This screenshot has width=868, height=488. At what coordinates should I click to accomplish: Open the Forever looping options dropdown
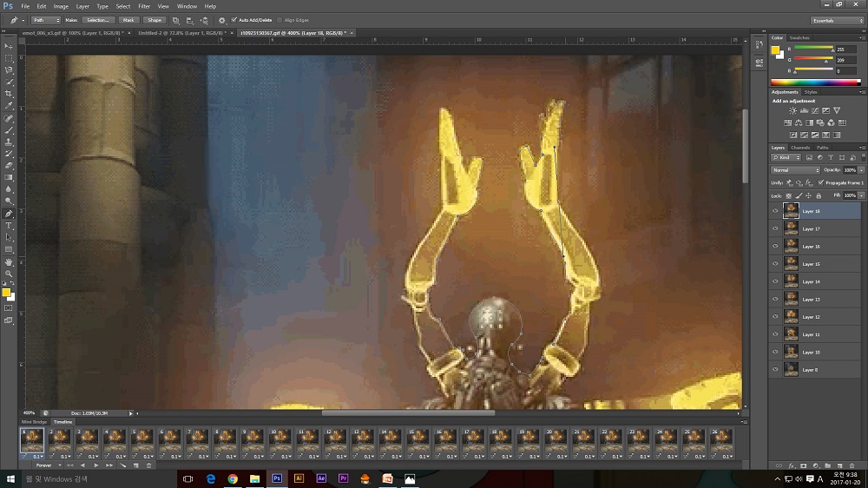click(49, 465)
